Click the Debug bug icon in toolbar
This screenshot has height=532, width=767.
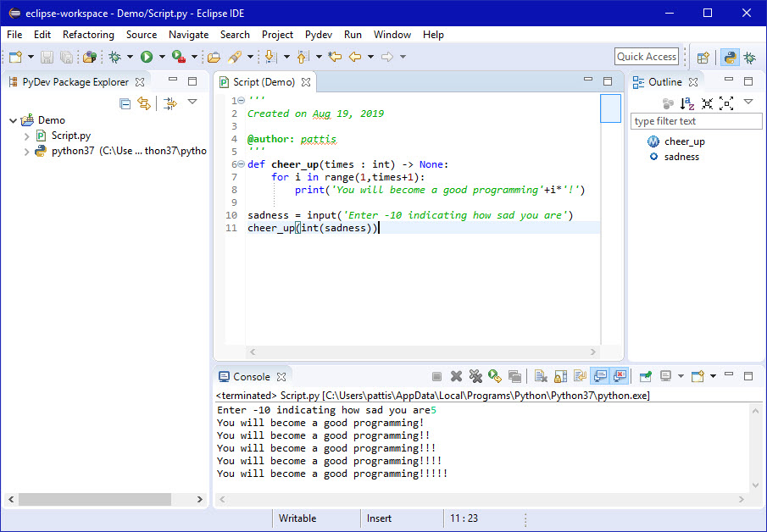coord(114,57)
